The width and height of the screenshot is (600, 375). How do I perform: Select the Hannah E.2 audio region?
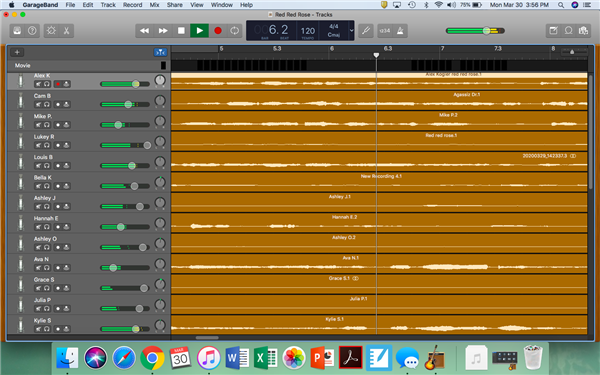[x=379, y=223]
